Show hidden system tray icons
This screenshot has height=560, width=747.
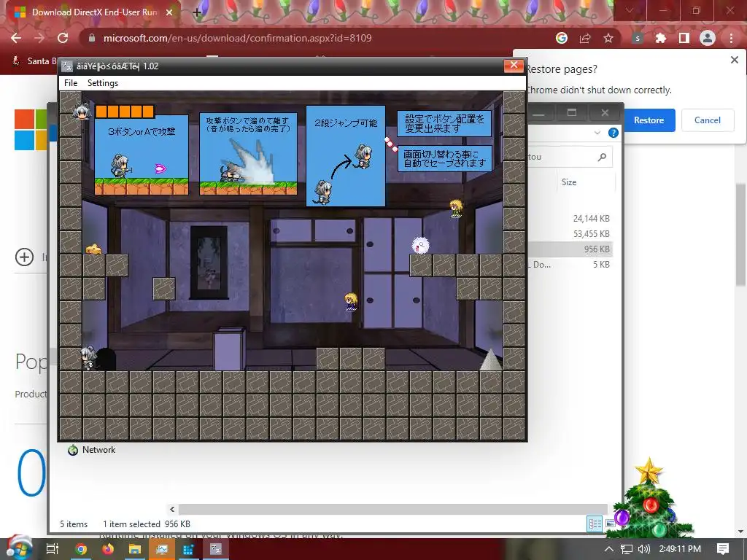608,549
